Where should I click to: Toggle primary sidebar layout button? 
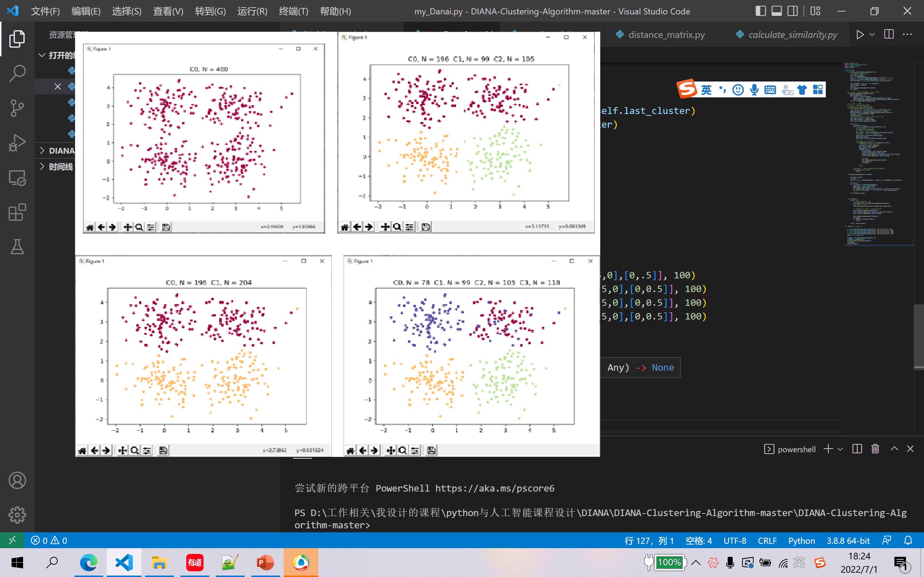coord(760,11)
